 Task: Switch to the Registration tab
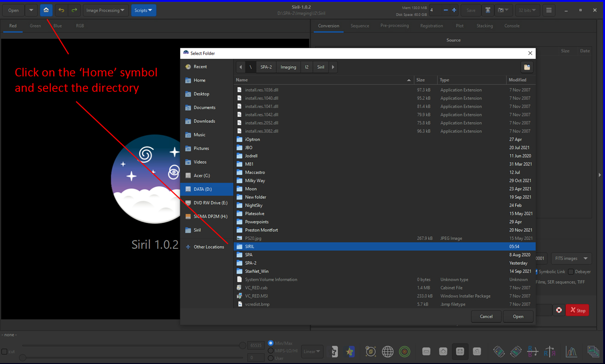(431, 26)
